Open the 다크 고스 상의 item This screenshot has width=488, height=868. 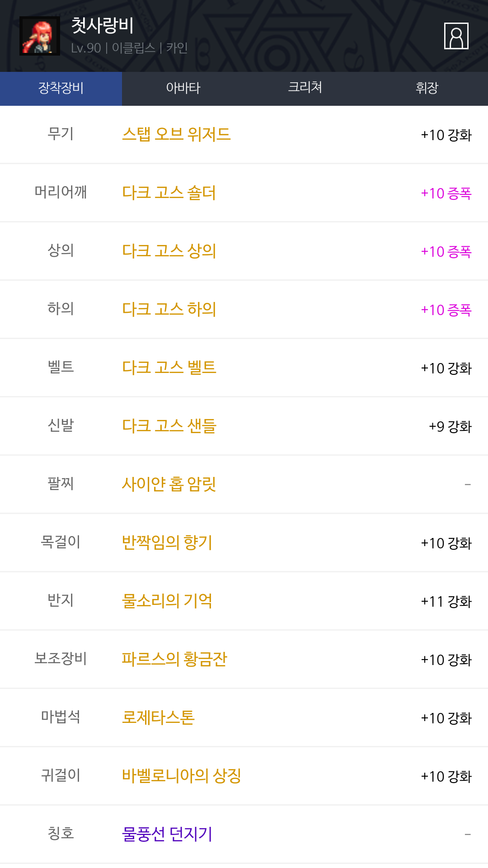[169, 251]
